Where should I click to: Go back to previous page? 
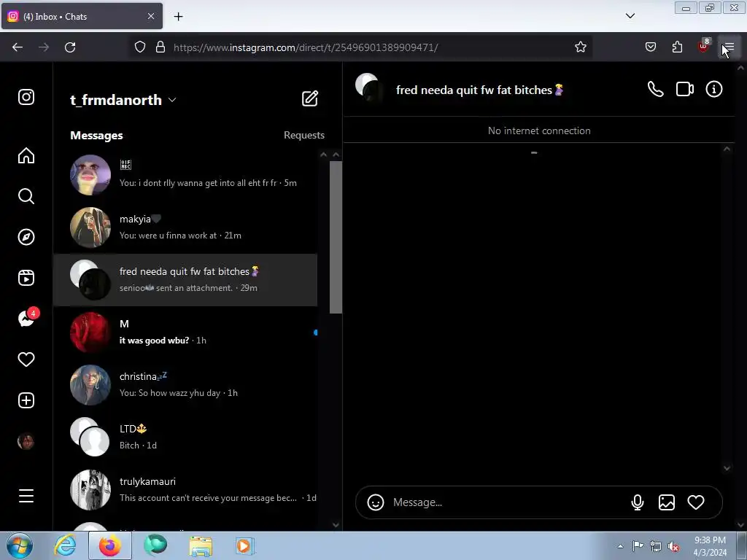[18, 47]
